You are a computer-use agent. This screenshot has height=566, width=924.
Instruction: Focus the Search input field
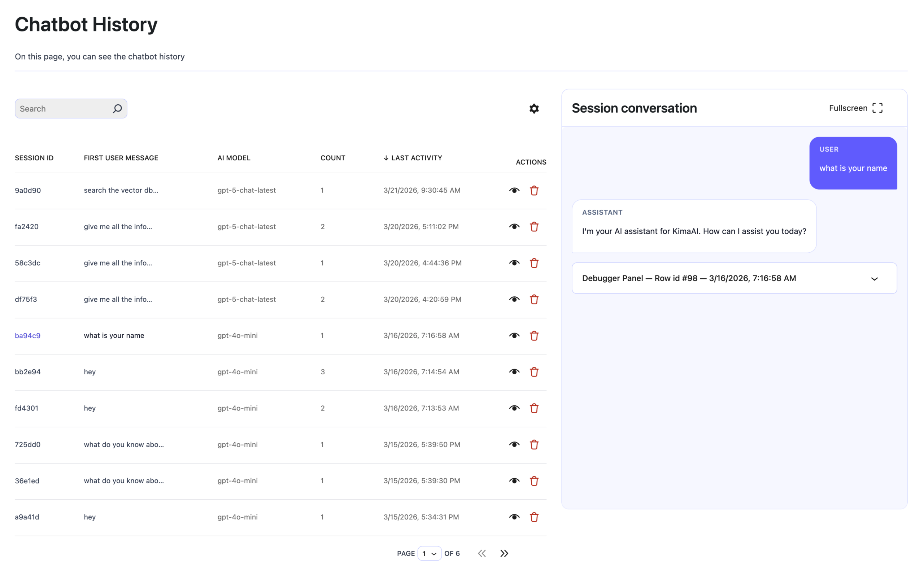point(62,109)
